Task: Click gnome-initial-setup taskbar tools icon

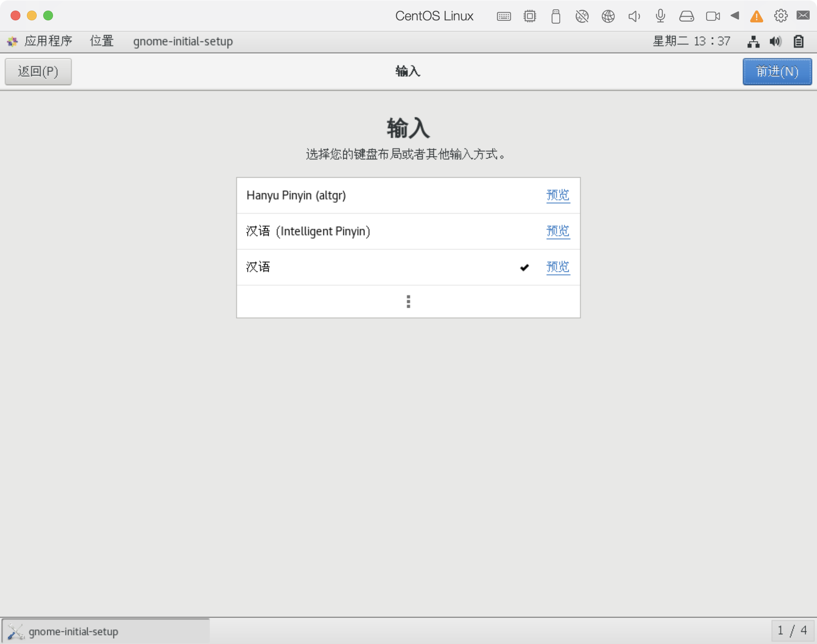Action: coord(16,631)
